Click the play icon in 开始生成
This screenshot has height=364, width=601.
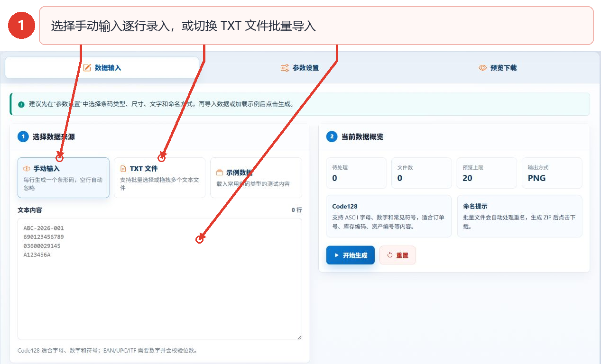point(337,255)
